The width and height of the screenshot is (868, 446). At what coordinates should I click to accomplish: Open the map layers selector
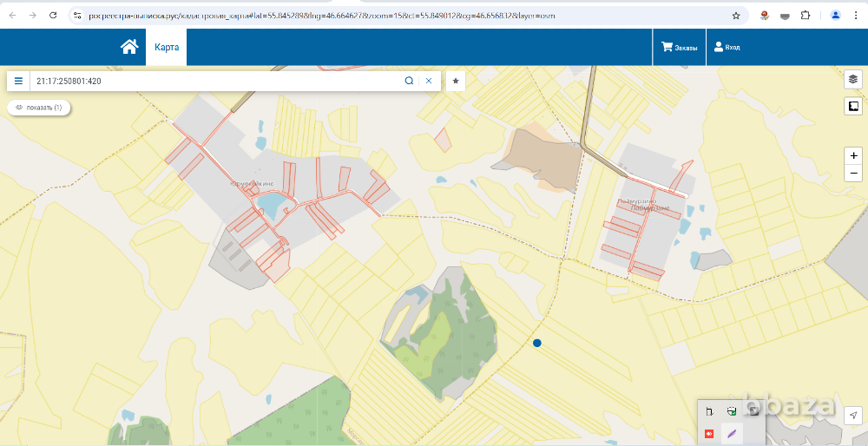853,79
